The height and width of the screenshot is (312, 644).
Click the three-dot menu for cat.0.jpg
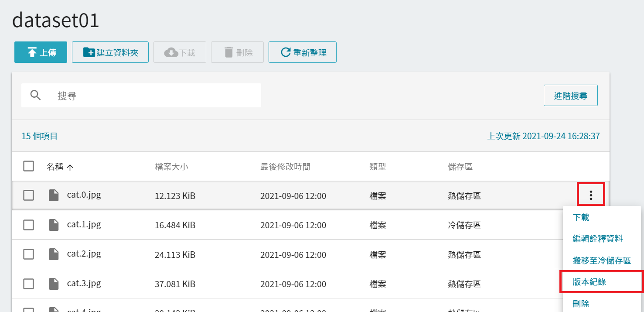(x=591, y=195)
